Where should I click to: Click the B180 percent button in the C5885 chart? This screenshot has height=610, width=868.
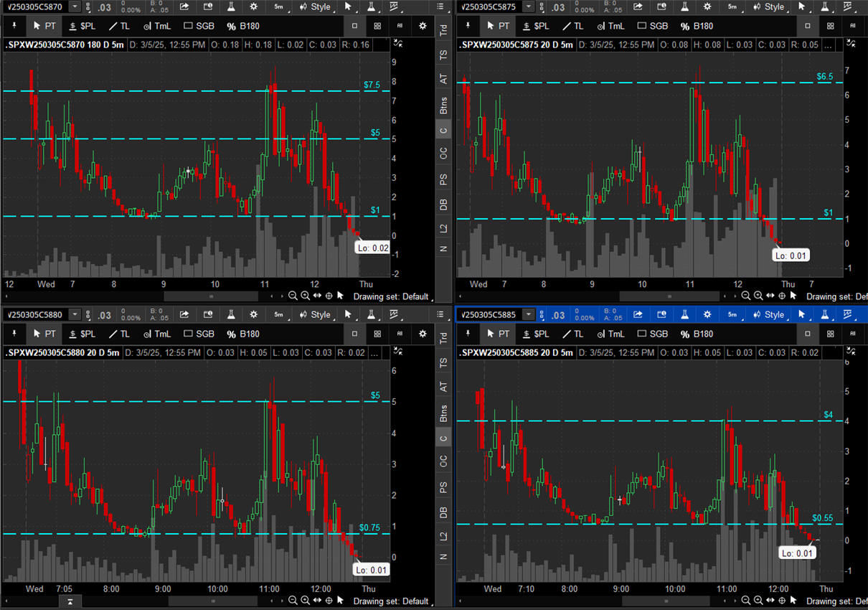click(x=696, y=334)
